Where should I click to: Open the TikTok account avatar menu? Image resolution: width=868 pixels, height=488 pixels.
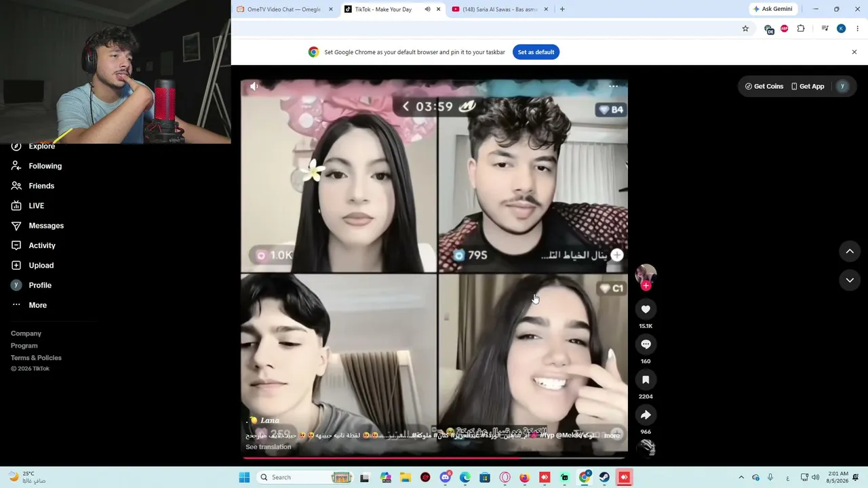(842, 86)
